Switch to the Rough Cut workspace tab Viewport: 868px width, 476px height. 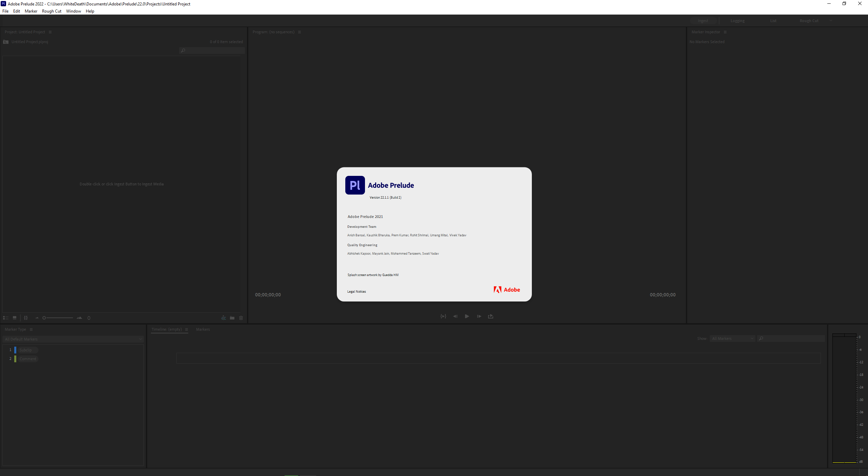(x=809, y=21)
